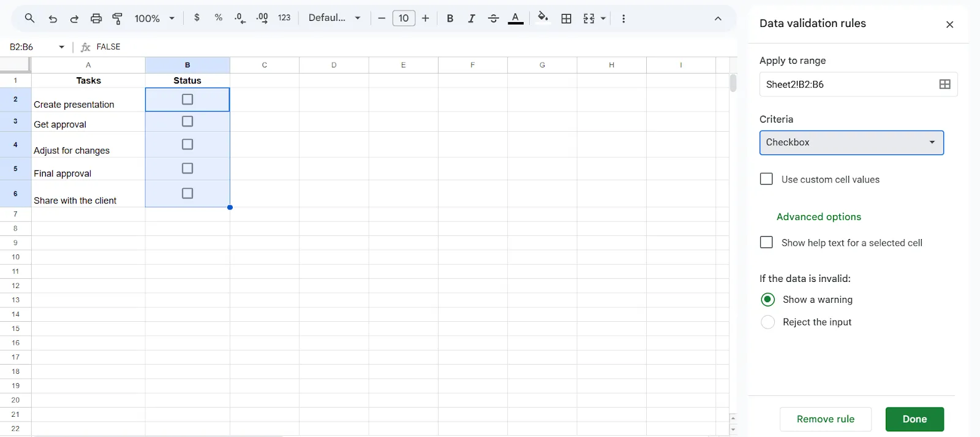This screenshot has height=437, width=980.
Task: Open the search menus magnifier icon
Action: pyautogui.click(x=29, y=18)
